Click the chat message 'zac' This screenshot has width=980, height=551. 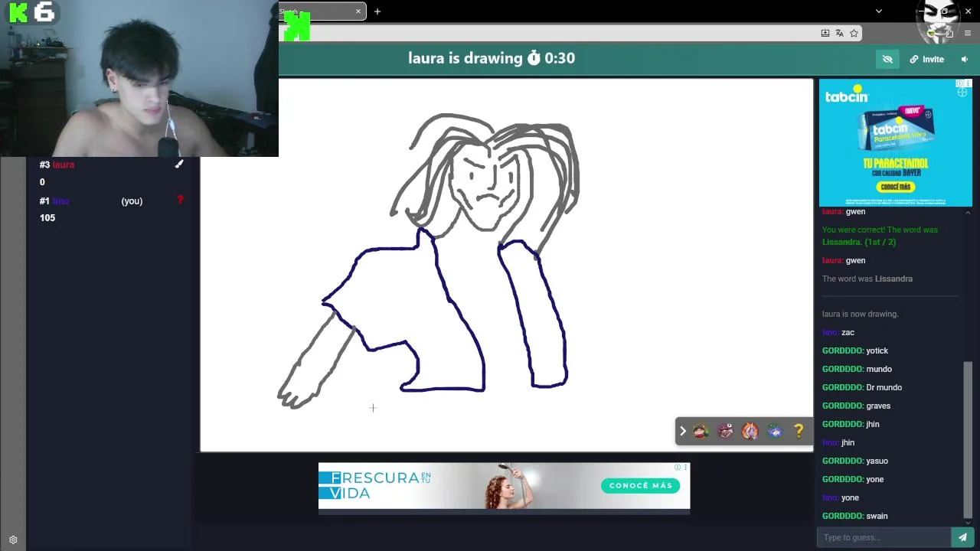[x=848, y=332]
